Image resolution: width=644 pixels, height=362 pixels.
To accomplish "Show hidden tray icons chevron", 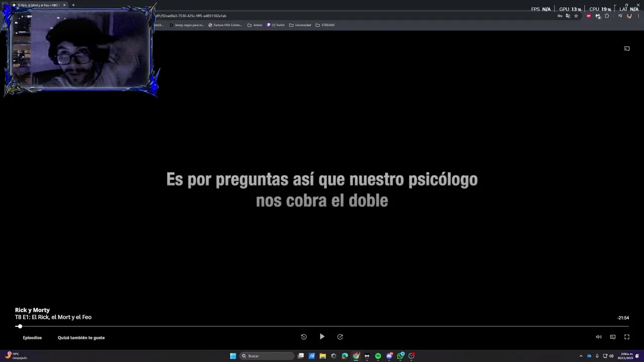I will point(581,356).
